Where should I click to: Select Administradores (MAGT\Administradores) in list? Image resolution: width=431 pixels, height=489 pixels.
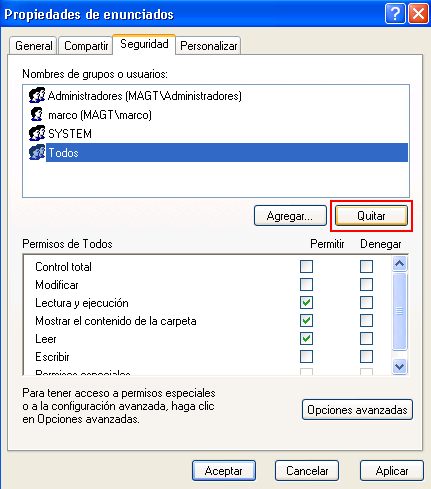tap(144, 96)
